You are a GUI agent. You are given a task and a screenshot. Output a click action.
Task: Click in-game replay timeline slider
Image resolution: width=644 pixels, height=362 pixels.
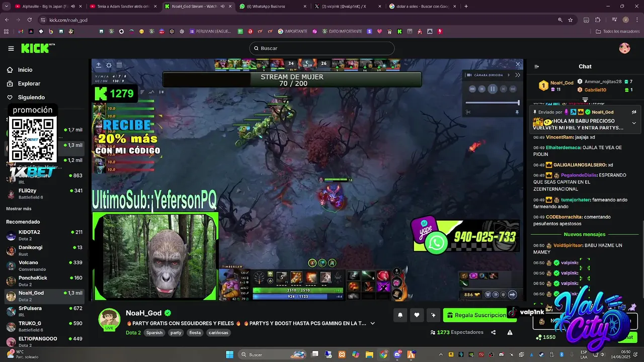click(x=493, y=103)
